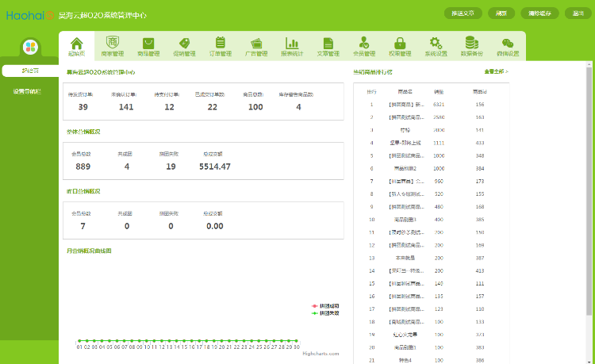The image size is (595, 364).
Task: Go to 订单管理 order clipboard icon
Action: [221, 43]
